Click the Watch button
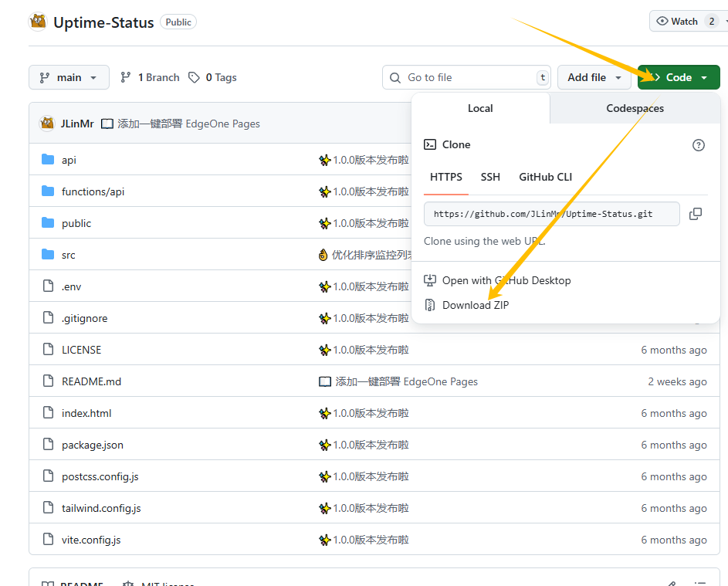Screen dimensions: 728x586 coord(688,22)
